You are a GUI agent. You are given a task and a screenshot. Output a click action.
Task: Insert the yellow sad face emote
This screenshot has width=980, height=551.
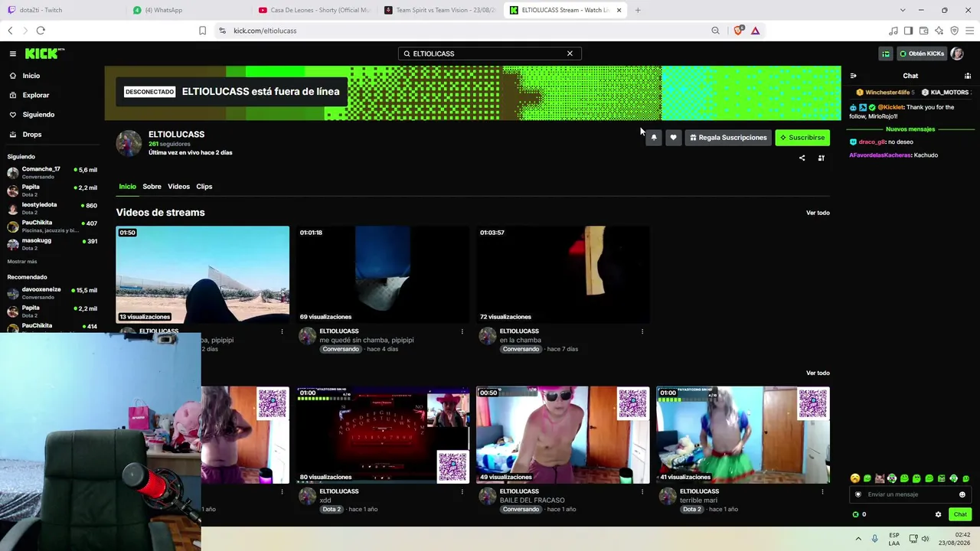point(855,478)
